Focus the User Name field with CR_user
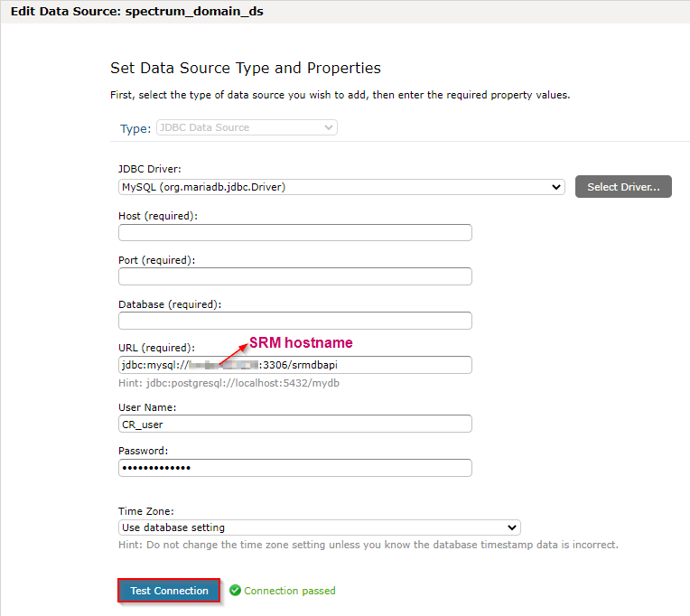The width and height of the screenshot is (690, 616). [294, 424]
